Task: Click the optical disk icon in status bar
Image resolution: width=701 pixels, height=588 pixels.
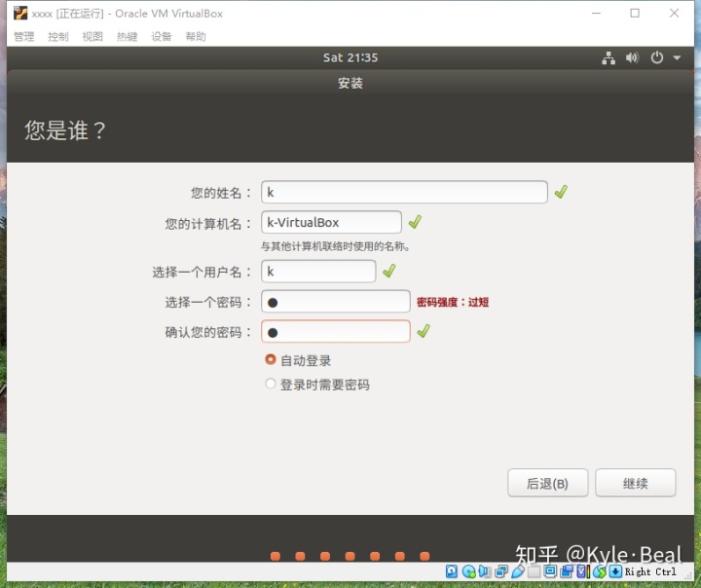Action: coord(469,571)
